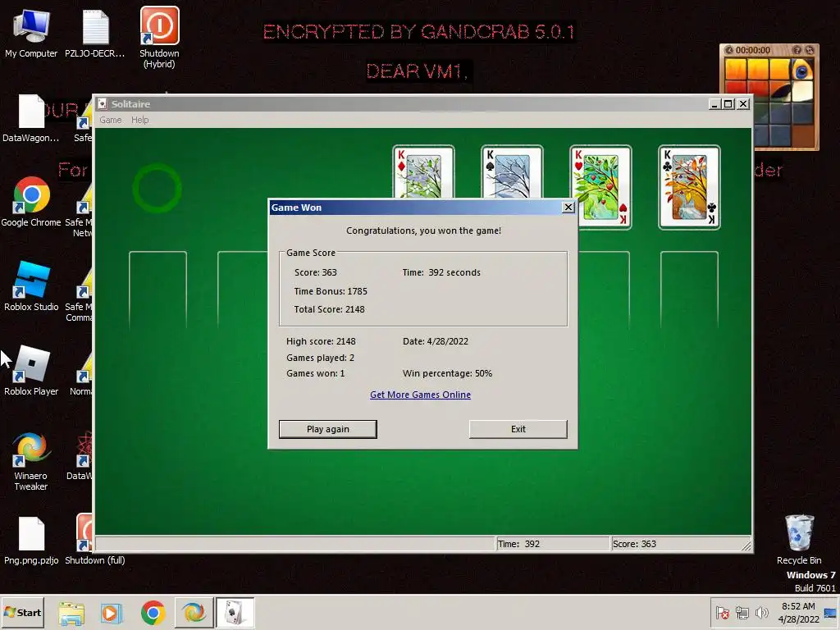Follow the Get More Games Online link
The height and width of the screenshot is (630, 840).
coord(421,395)
